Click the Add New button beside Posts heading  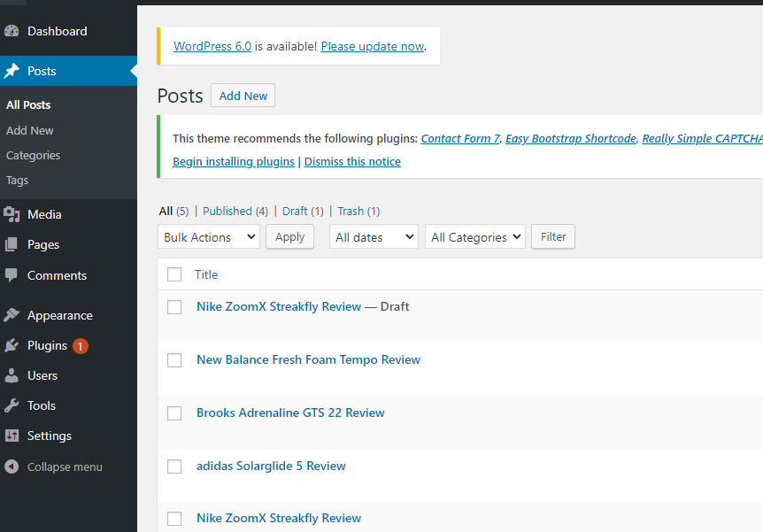pyautogui.click(x=243, y=96)
